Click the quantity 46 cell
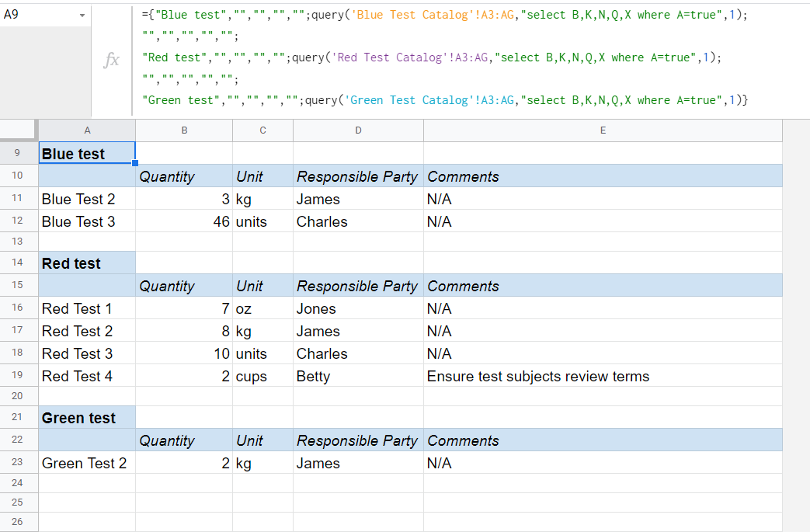 184,221
